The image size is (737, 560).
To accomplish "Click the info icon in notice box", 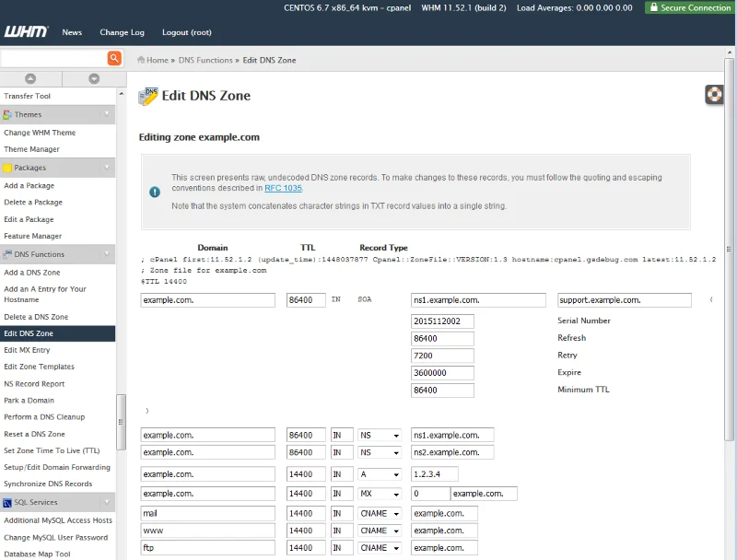I will 155,192.
